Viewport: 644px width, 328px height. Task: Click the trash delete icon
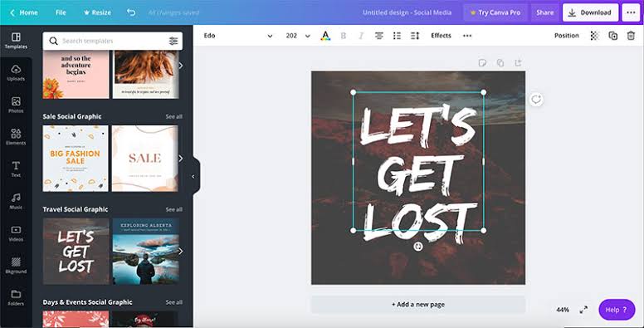coord(631,36)
